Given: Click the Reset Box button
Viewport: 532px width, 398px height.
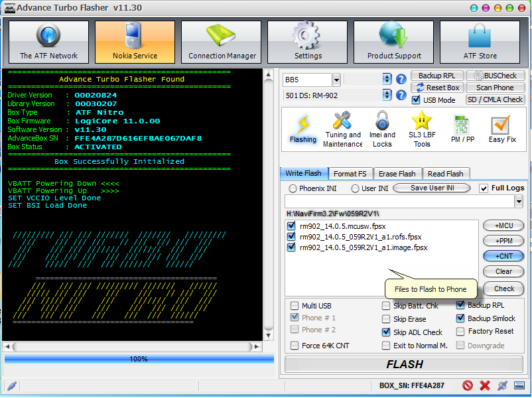Looking at the screenshot, I should click(x=437, y=88).
